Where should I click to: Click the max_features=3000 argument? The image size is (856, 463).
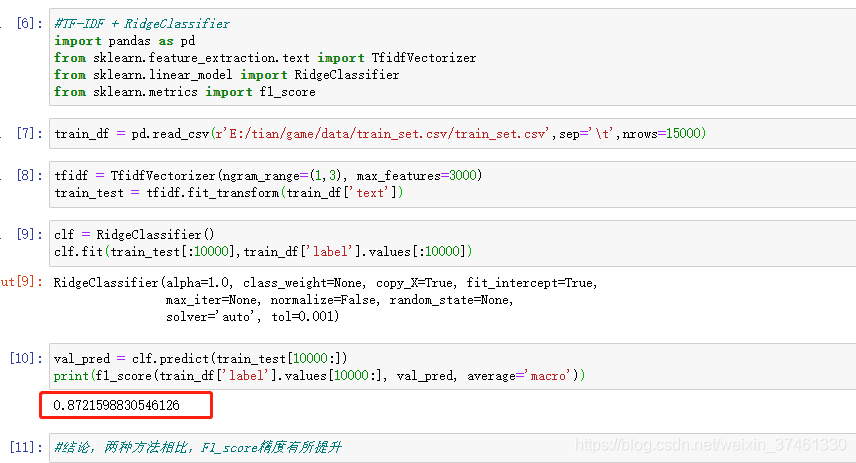click(x=417, y=175)
